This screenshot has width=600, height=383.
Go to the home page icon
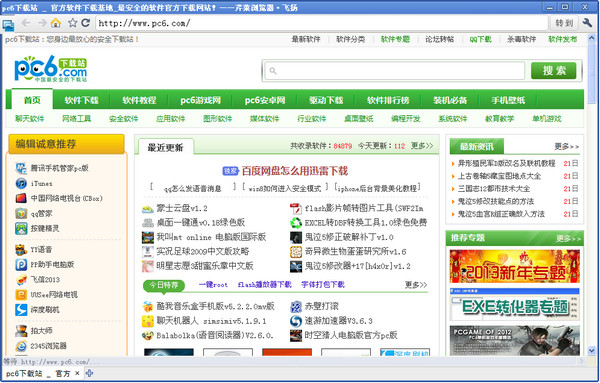(x=56, y=23)
